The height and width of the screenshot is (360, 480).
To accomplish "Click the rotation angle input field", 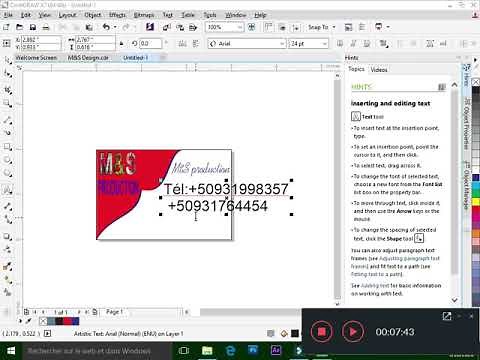I will (150, 44).
